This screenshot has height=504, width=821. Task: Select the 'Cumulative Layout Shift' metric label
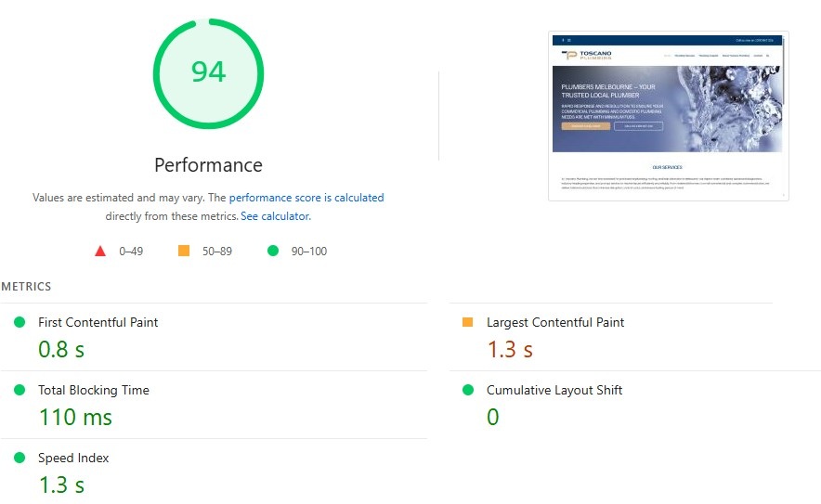[x=554, y=390]
